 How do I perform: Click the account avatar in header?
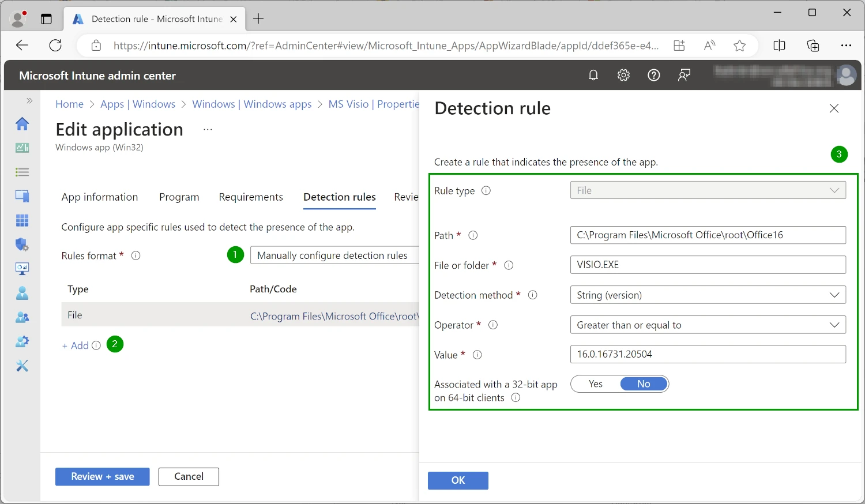(x=846, y=76)
